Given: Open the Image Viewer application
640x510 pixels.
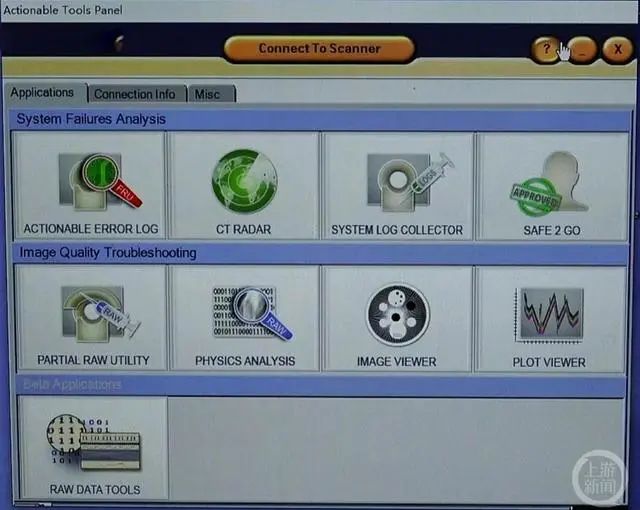Looking at the screenshot, I should click(397, 319).
